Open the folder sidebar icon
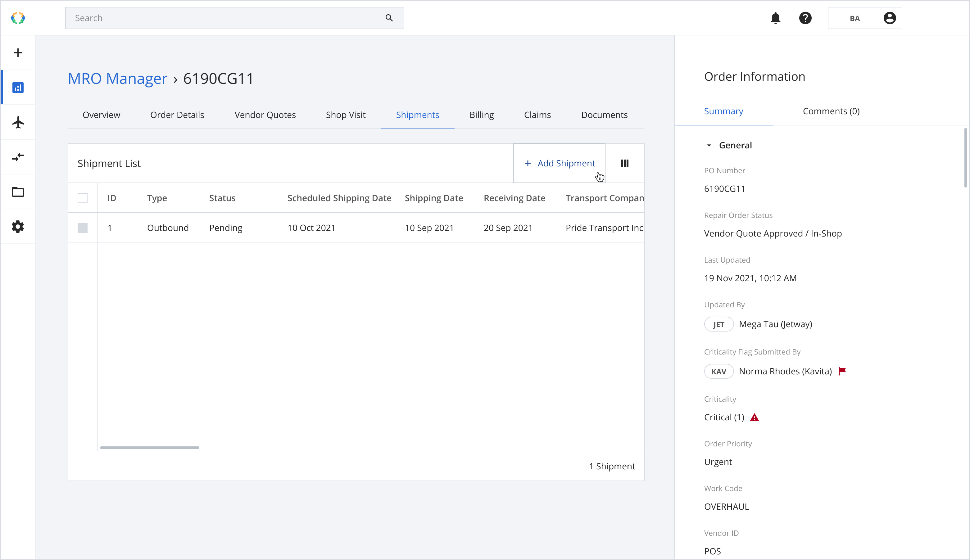970x560 pixels. pos(18,192)
